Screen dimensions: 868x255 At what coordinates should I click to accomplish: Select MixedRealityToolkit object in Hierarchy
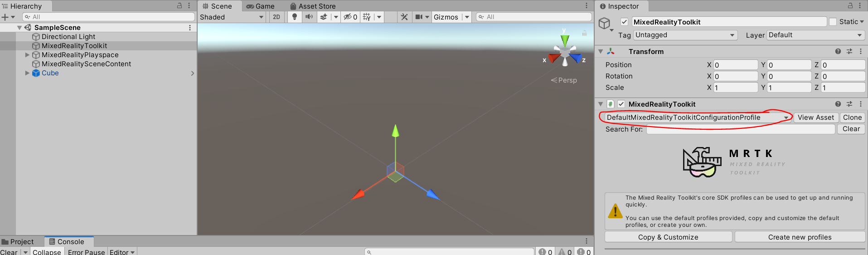click(x=74, y=46)
